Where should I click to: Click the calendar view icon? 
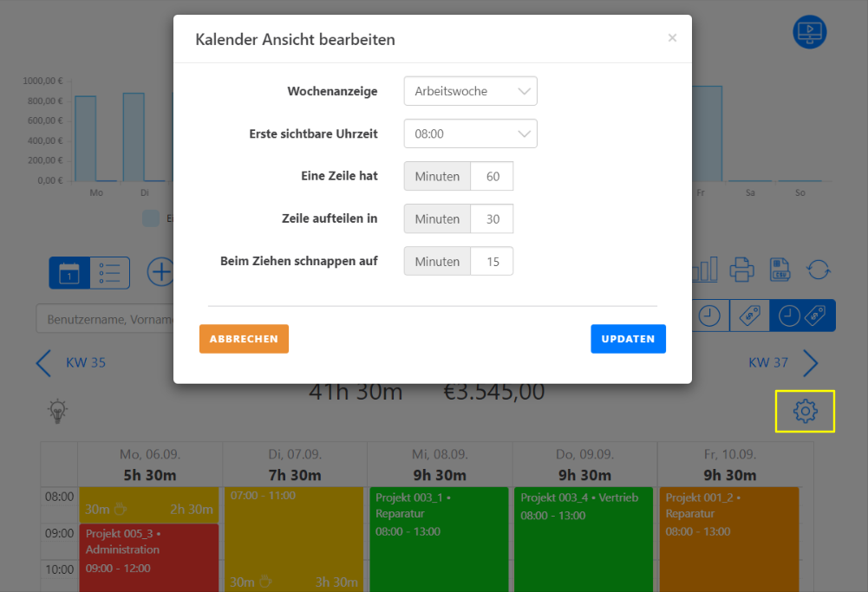pyautogui.click(x=69, y=272)
